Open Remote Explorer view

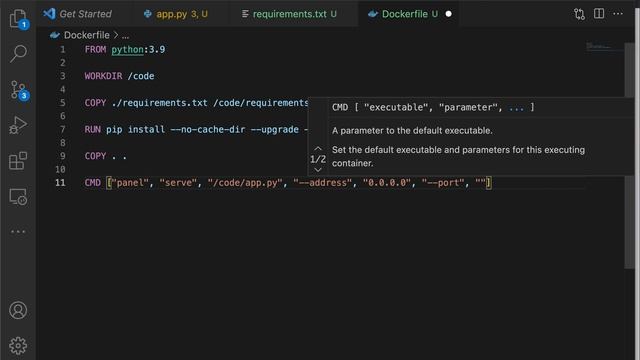pos(18,197)
